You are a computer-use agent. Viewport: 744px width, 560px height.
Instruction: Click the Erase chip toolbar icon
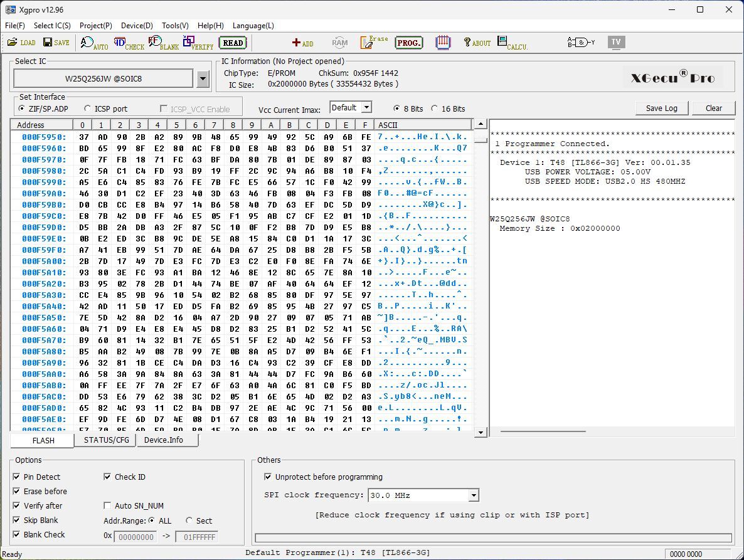(x=374, y=43)
